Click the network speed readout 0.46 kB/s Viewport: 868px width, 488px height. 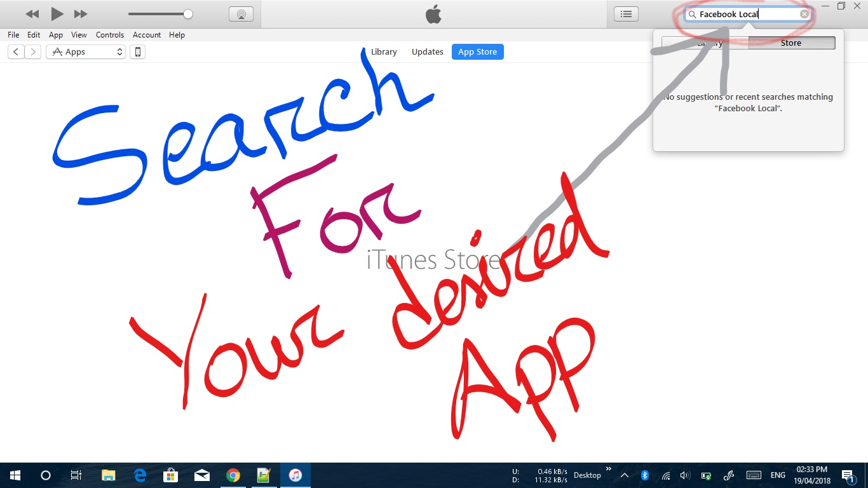pos(552,471)
